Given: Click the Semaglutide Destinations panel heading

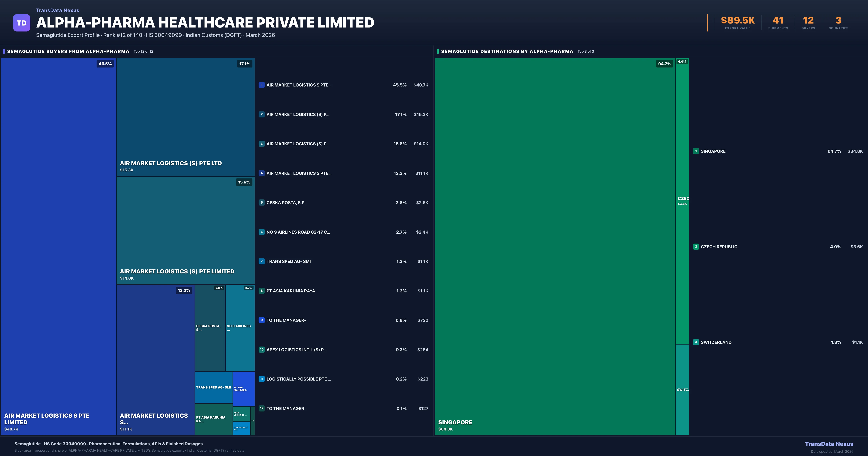Looking at the screenshot, I should [507, 51].
